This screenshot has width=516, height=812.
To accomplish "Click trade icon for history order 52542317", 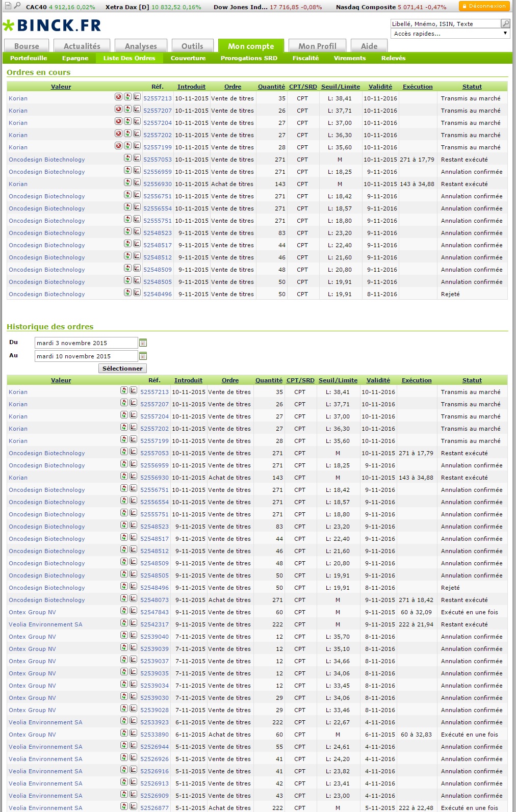I will [x=124, y=623].
